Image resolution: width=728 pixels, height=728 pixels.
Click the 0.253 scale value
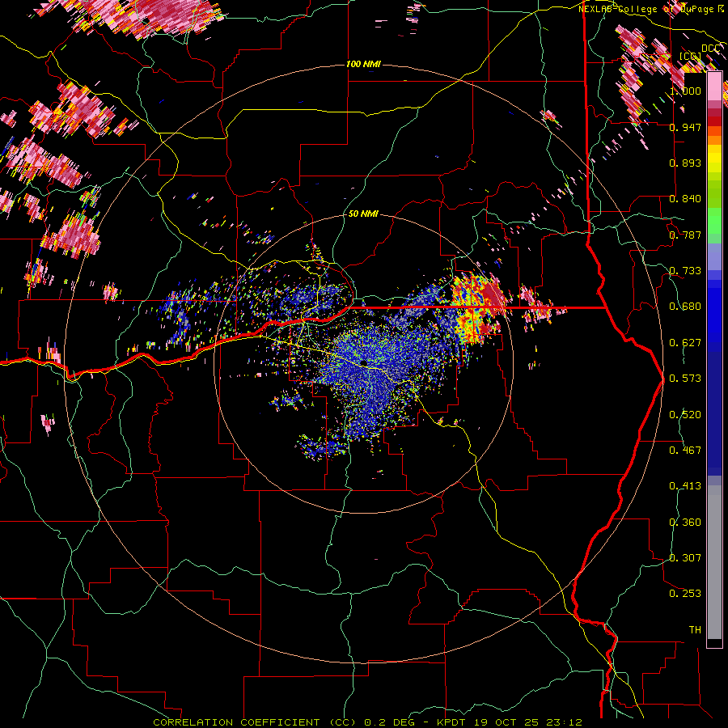coord(685,594)
